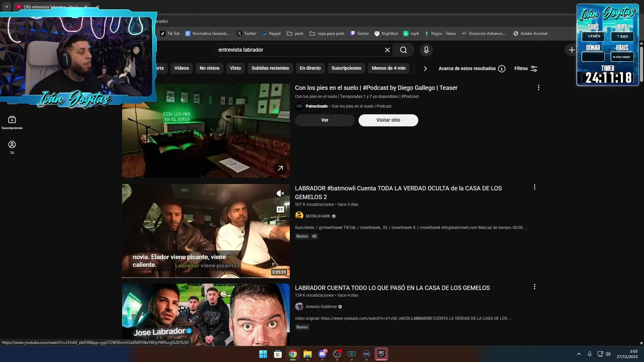The height and width of the screenshot is (362, 644).
Task: Open the Suscripciones sidebar icon
Action: [12, 123]
